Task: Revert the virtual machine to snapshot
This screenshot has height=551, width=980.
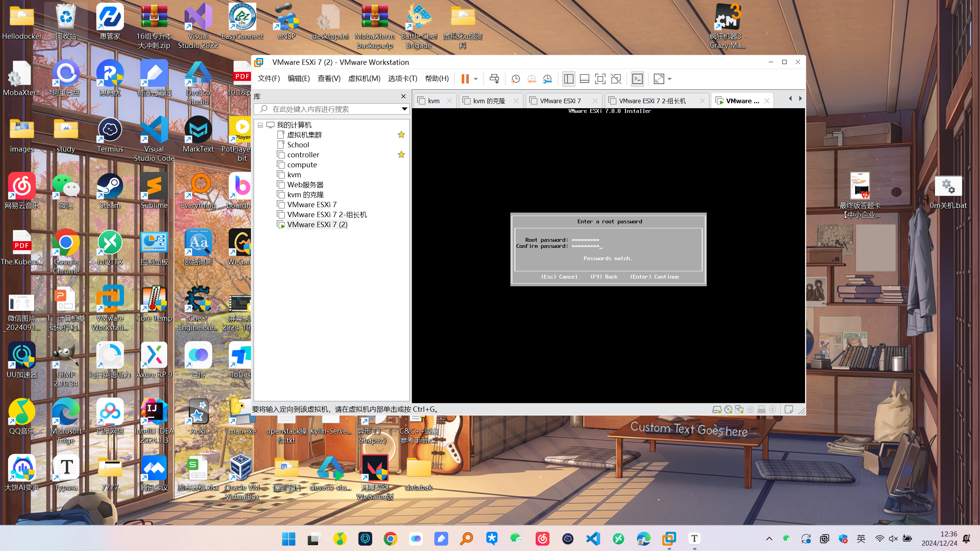Action: pyautogui.click(x=531, y=79)
